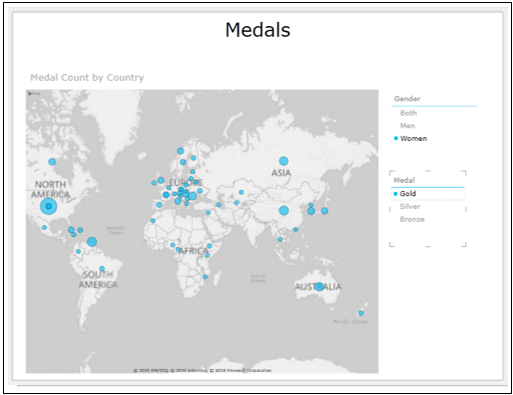Select Men in the Gender slicer

pos(407,126)
